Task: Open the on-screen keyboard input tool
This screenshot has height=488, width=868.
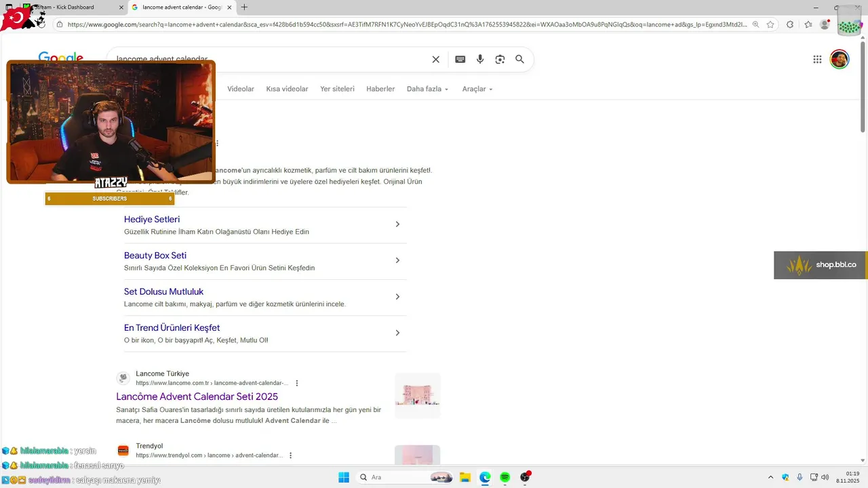Action: 460,60
